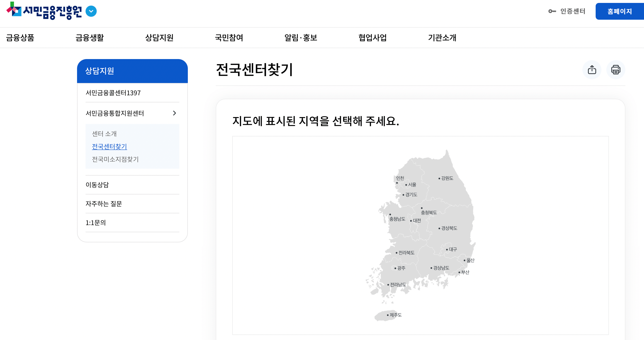Open the 금융상품 menu

[x=20, y=38]
